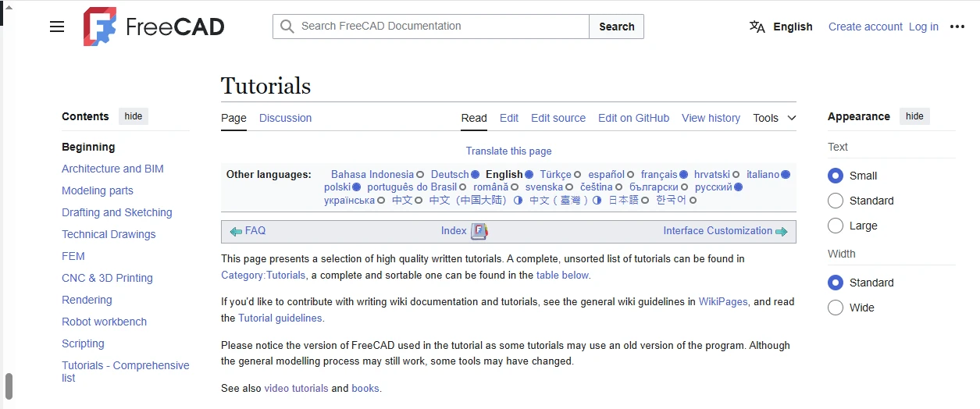The image size is (980, 409).
Task: Jump to FEM section
Action: point(73,256)
